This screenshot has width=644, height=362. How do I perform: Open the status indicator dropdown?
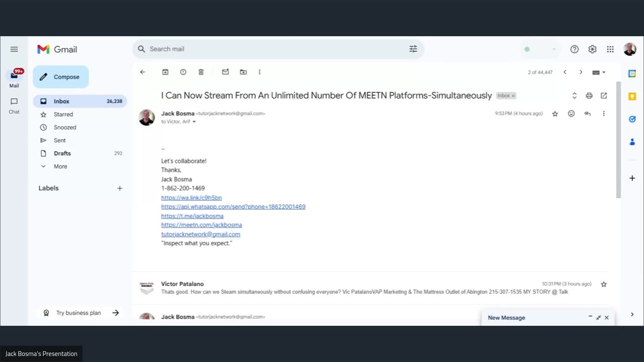tap(540, 49)
